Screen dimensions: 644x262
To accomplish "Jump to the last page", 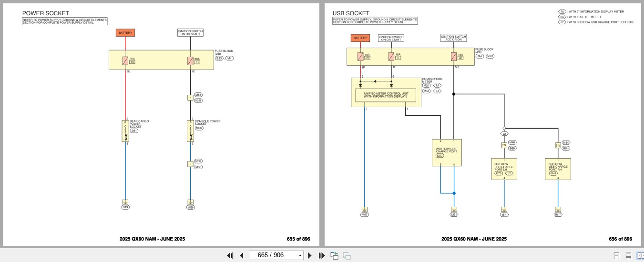I will click(x=321, y=255).
